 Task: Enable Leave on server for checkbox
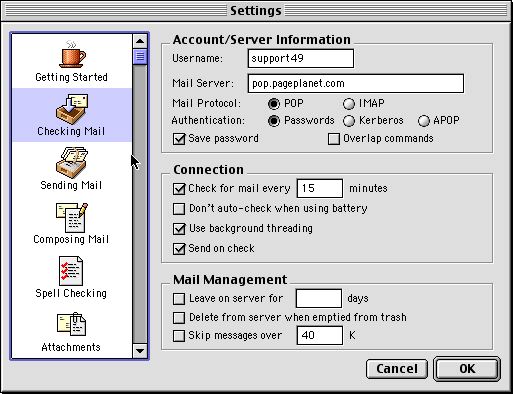click(179, 299)
